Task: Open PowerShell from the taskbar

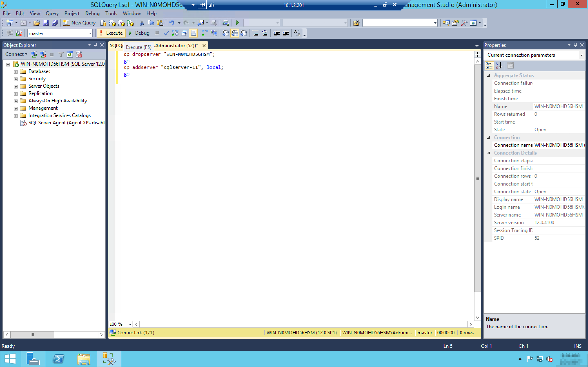Action: (59, 359)
